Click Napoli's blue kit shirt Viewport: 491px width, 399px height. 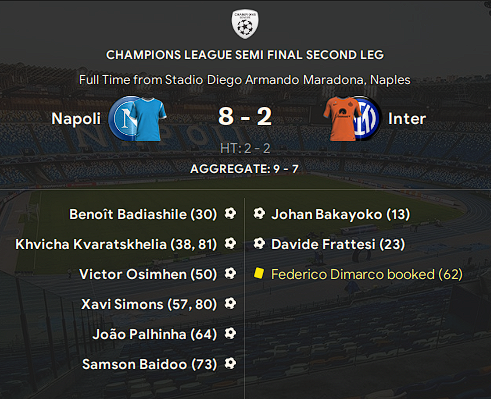(x=148, y=119)
